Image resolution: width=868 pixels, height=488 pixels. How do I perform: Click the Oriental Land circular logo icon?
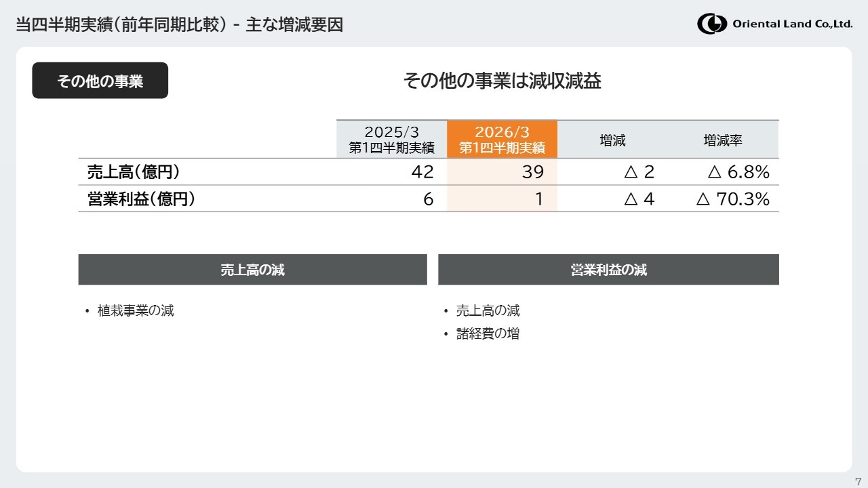click(x=711, y=24)
